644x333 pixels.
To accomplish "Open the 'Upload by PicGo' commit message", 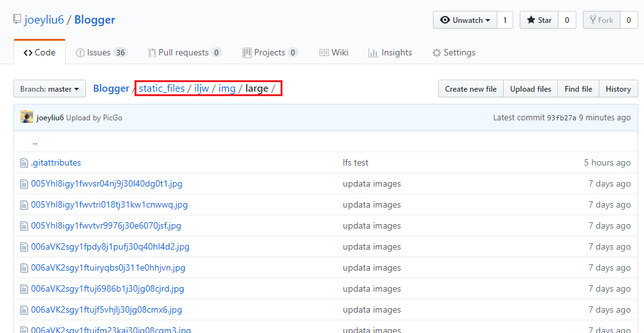I will pyautogui.click(x=94, y=118).
